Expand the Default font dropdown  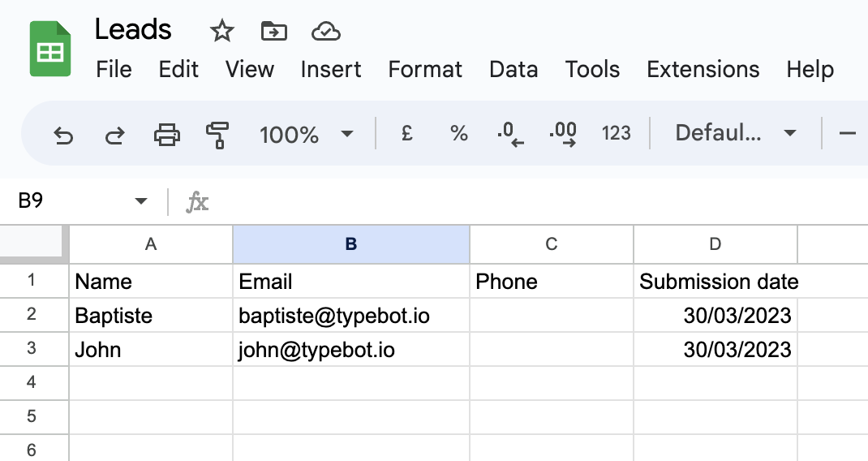coord(735,134)
